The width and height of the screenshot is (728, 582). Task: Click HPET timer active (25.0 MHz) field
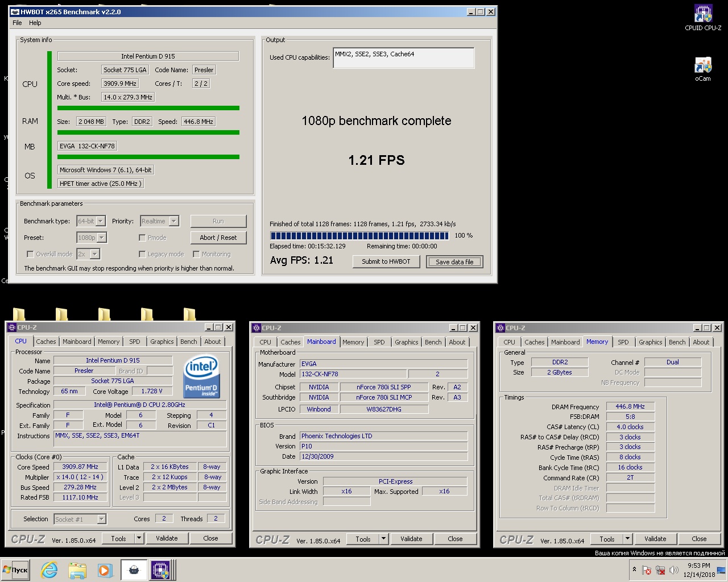point(100,184)
